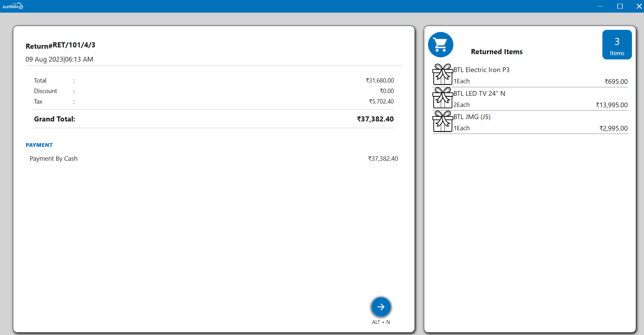Click the Payment By Cash entry
The image size is (644, 335).
pyautogui.click(x=54, y=159)
